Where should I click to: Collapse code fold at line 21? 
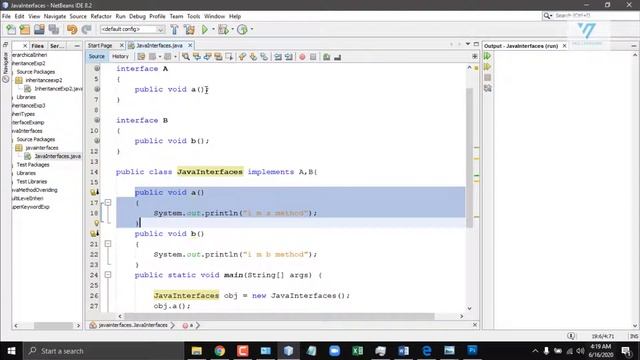pyautogui.click(x=108, y=244)
